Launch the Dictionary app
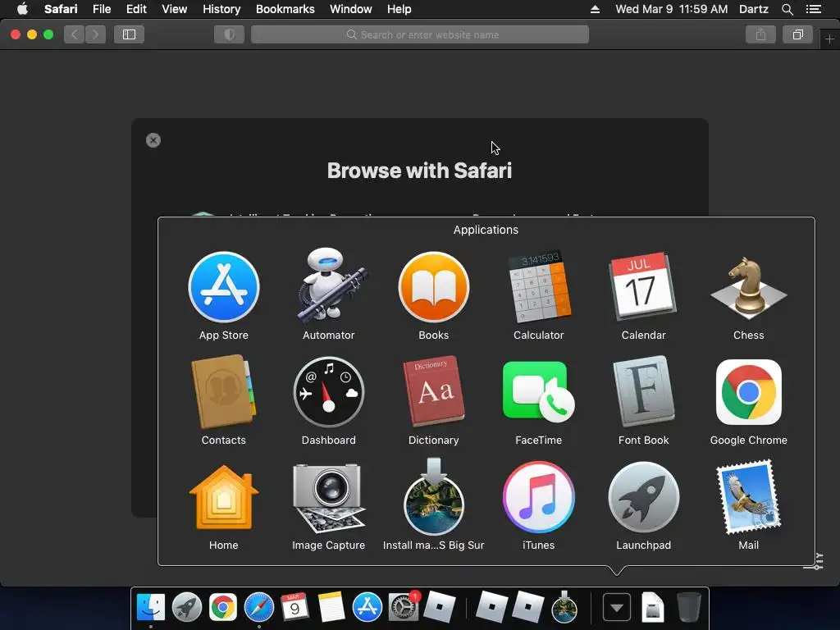840x630 pixels. click(434, 391)
